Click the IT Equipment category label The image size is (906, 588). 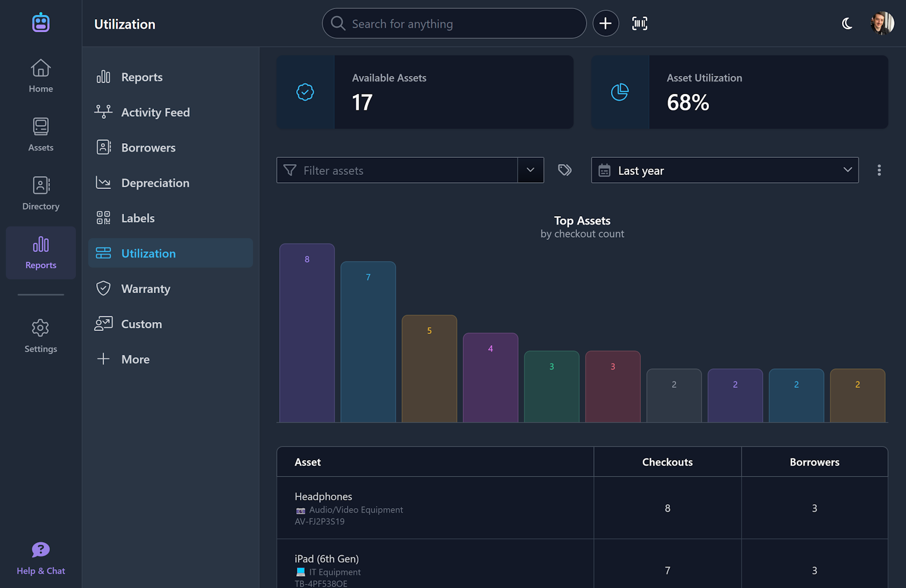point(335,572)
